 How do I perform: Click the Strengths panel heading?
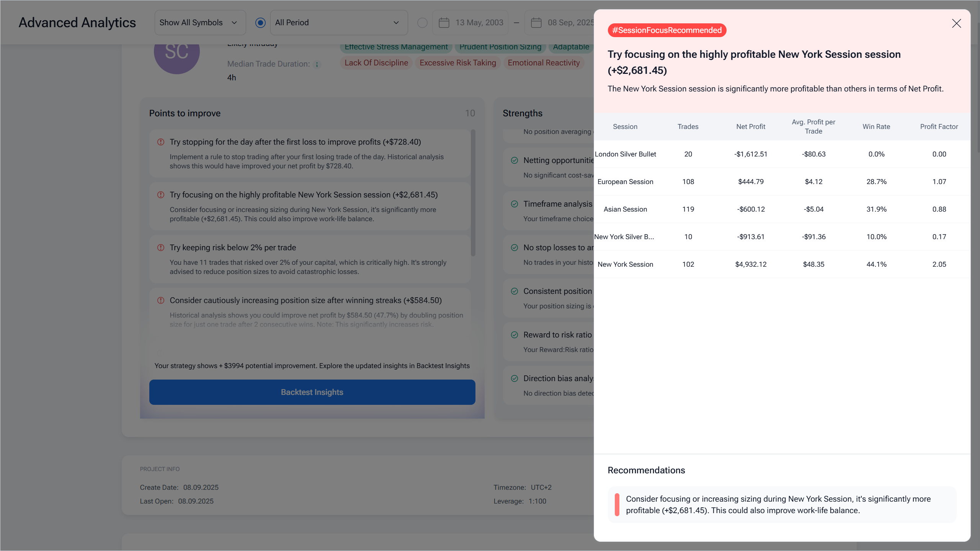click(x=523, y=113)
